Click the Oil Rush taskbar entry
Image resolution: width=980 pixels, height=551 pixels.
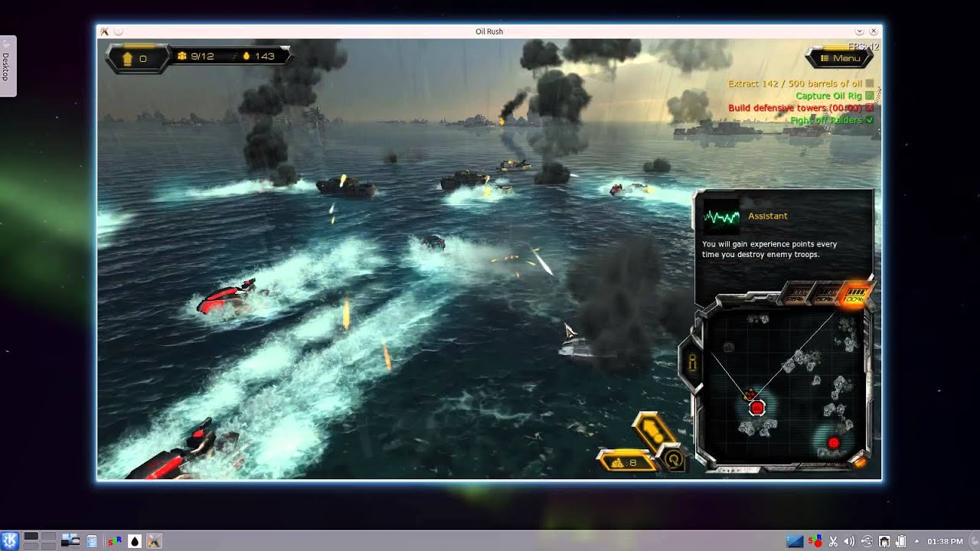coord(155,541)
